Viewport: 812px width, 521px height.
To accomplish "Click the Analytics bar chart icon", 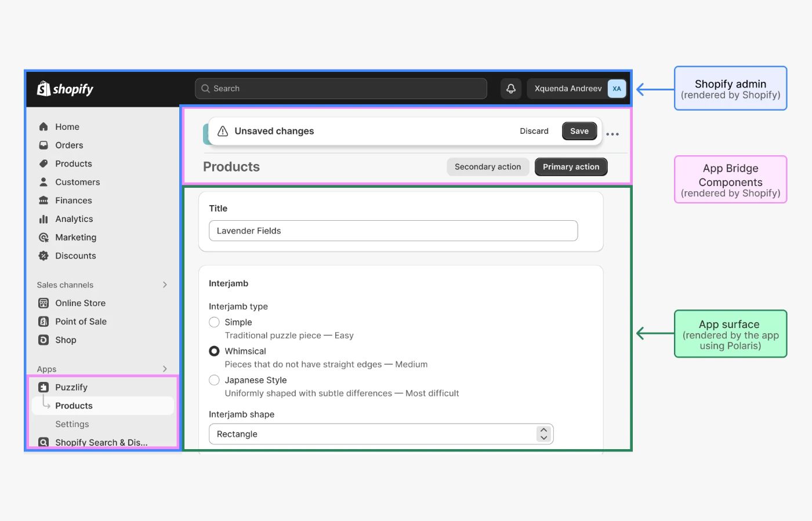I will coord(43,219).
